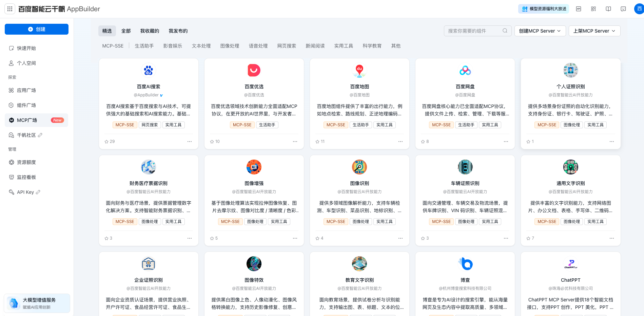This screenshot has width=644, height=316.
Task: Open 组件广场 in the sidebar
Action: [37, 105]
